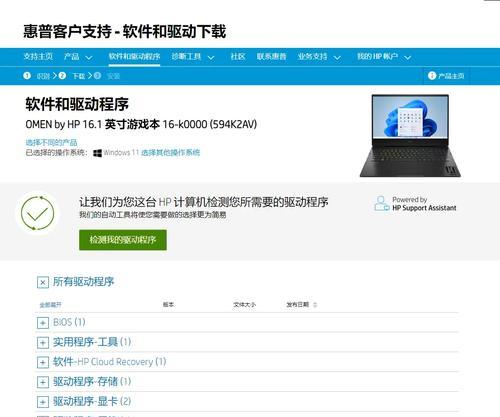
Task: Open 联系惠普 navigation item
Action: [271, 56]
